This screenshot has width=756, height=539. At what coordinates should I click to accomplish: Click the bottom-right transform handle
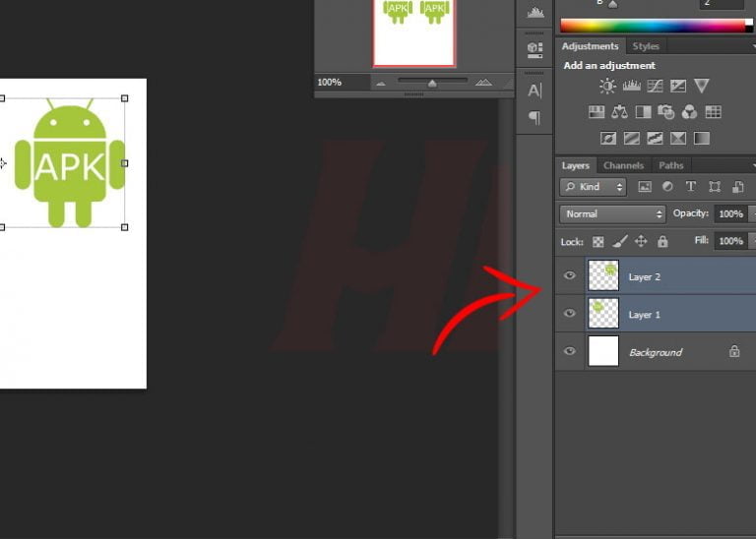tap(124, 227)
